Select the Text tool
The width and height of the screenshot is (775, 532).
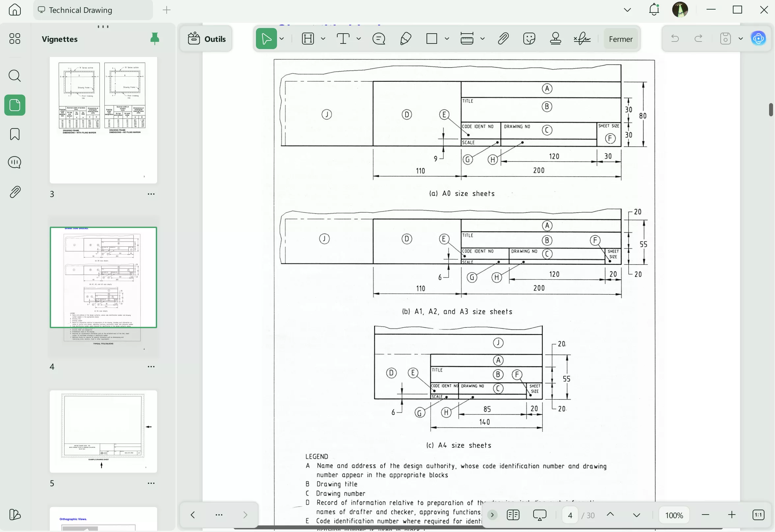tap(343, 39)
